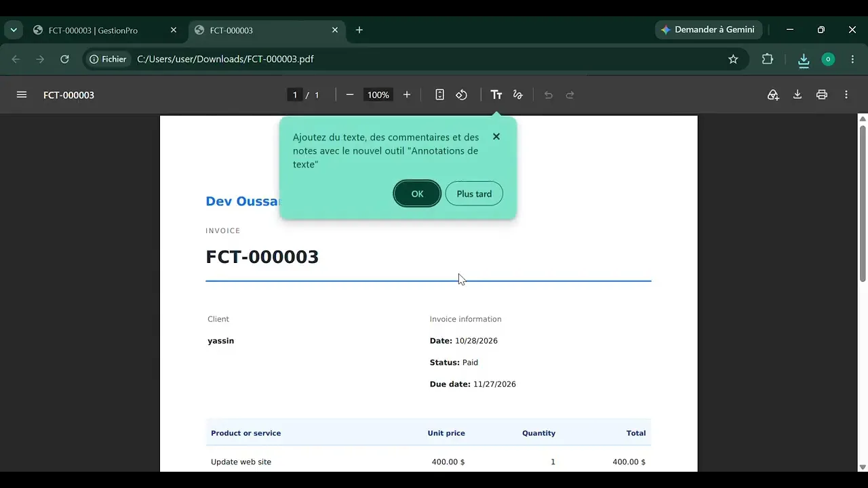Switch to FCT-000003 | GestionPro tab

[93, 30]
